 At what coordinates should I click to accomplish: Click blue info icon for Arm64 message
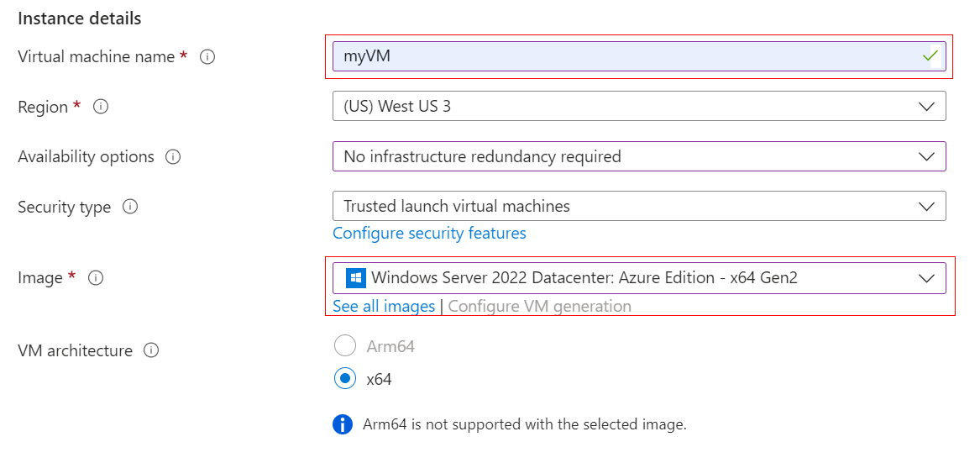[x=343, y=424]
